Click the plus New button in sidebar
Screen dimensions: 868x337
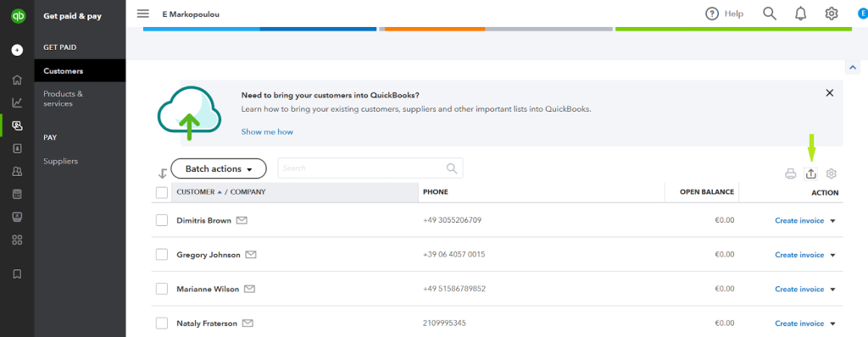[x=17, y=50]
